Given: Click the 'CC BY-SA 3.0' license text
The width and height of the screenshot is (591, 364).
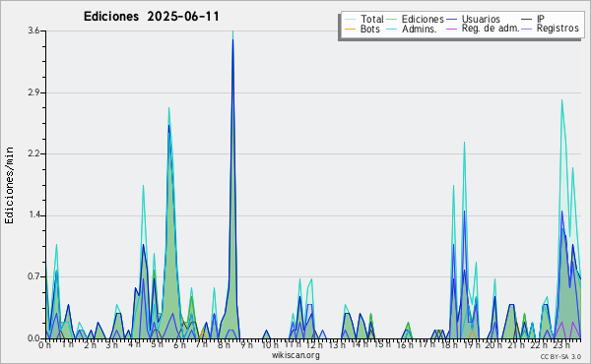Looking at the screenshot, I should click(560, 356).
